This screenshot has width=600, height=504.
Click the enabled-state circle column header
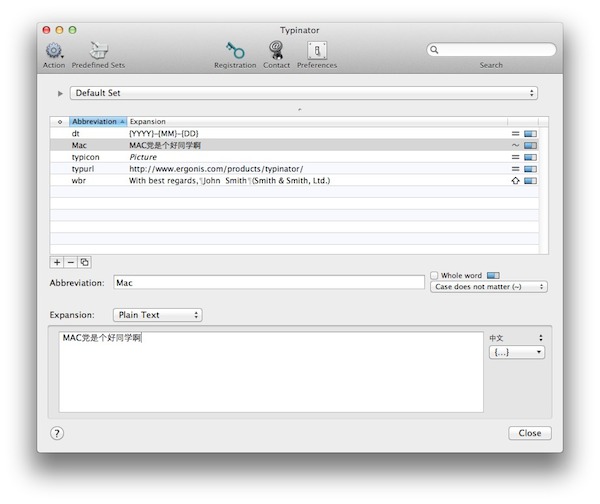(x=60, y=122)
